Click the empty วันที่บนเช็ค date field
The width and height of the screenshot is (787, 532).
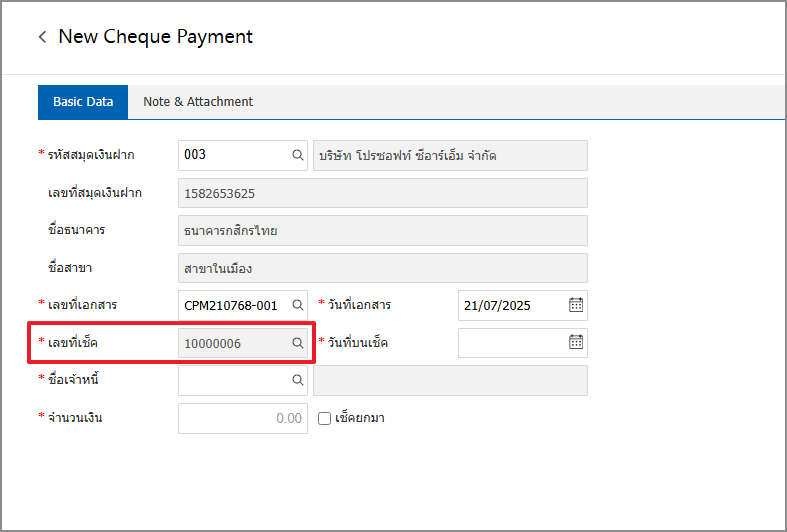pos(512,342)
